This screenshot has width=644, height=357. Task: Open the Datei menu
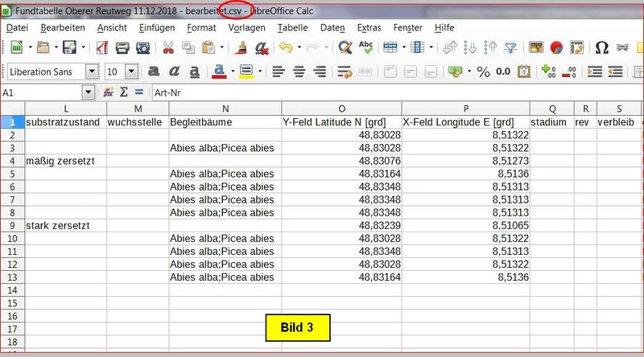pos(17,27)
